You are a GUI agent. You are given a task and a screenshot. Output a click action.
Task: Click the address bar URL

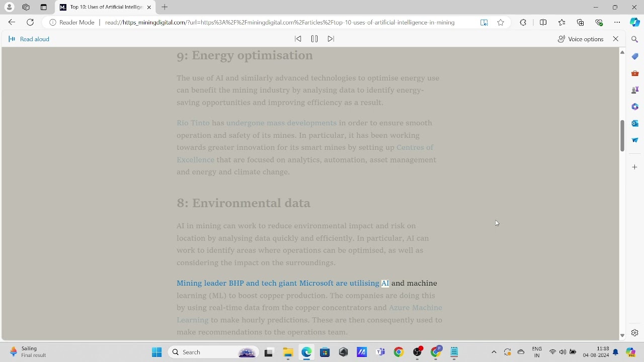click(x=280, y=23)
